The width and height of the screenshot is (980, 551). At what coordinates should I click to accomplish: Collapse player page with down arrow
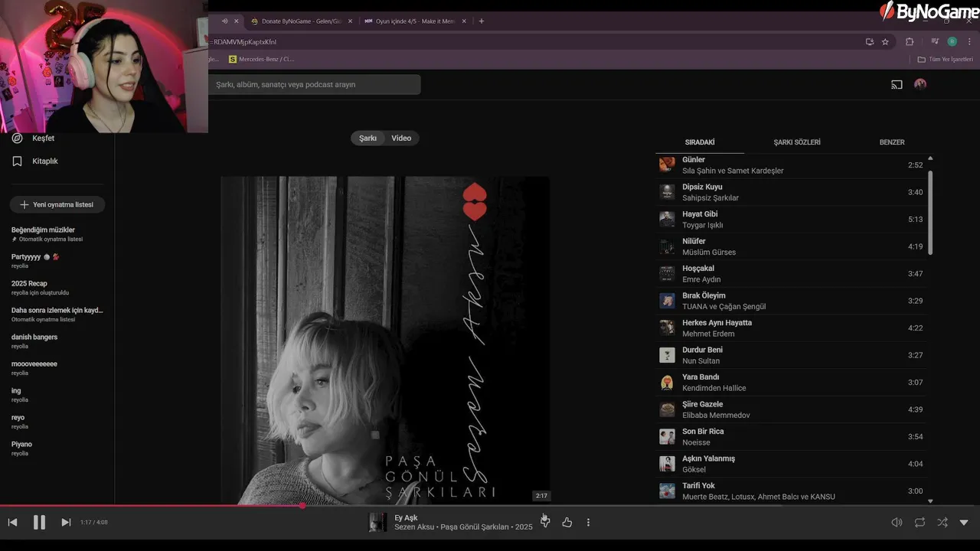coord(964,522)
